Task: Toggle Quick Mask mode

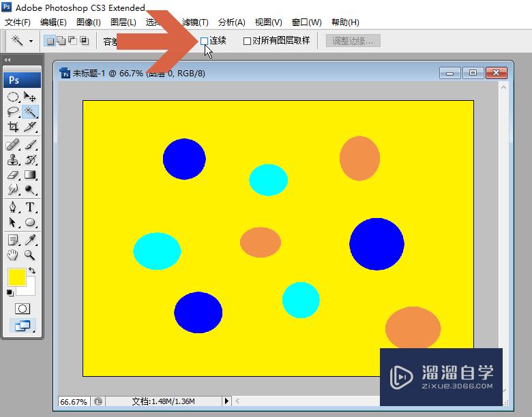Action: [23, 309]
